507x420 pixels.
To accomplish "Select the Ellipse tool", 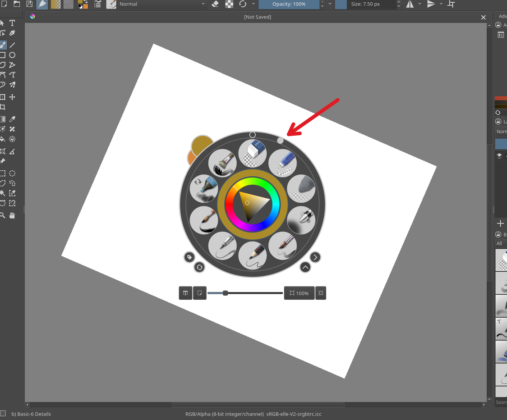I will pyautogui.click(x=12, y=55).
